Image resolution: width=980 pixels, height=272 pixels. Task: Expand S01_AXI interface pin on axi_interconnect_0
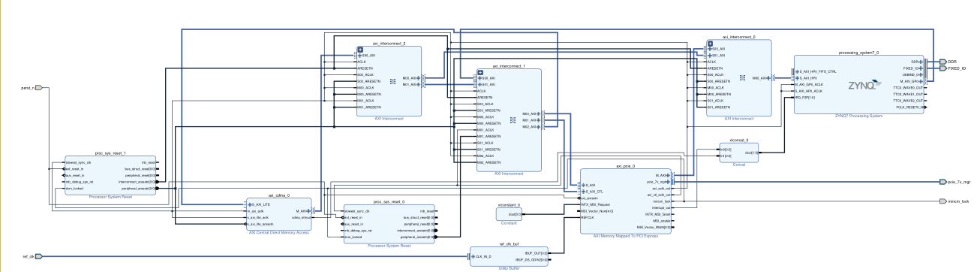click(710, 55)
